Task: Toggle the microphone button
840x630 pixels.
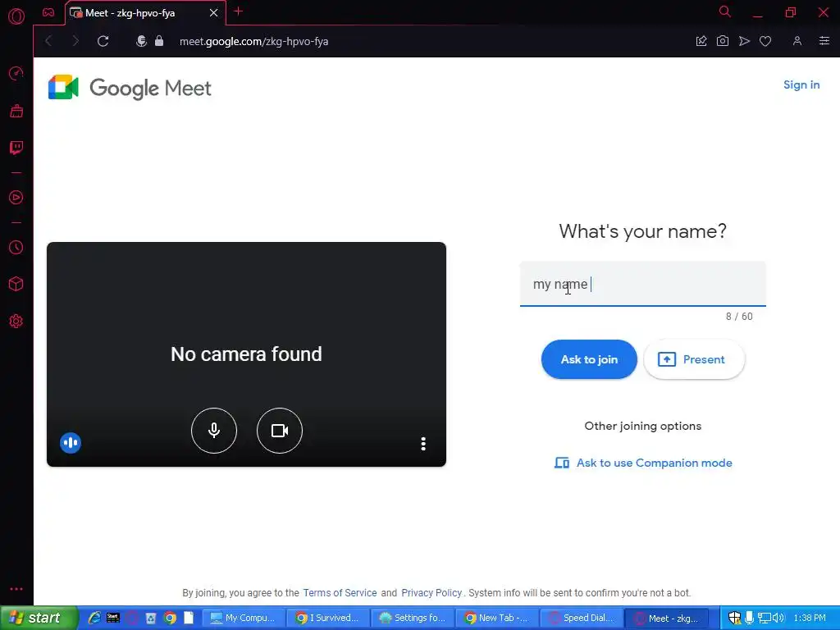Action: point(214,430)
